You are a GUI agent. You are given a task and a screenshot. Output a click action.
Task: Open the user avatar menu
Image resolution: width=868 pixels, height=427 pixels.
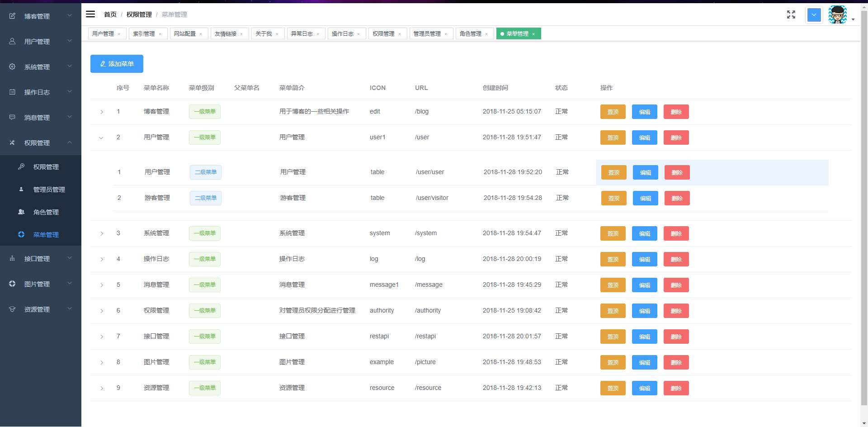pos(838,14)
